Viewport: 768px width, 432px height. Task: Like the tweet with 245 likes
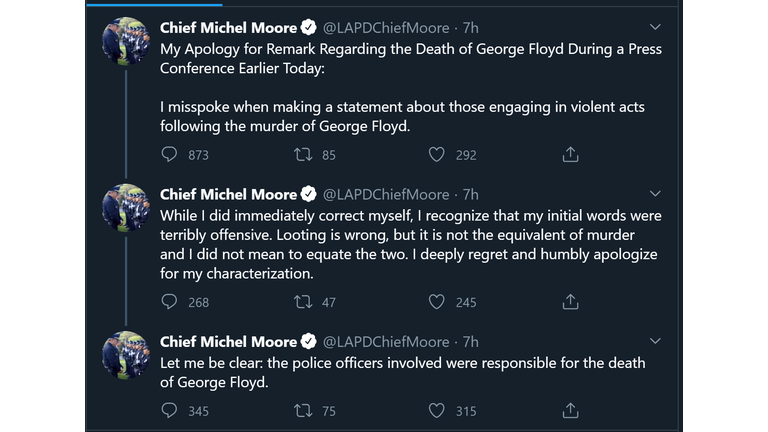[437, 302]
